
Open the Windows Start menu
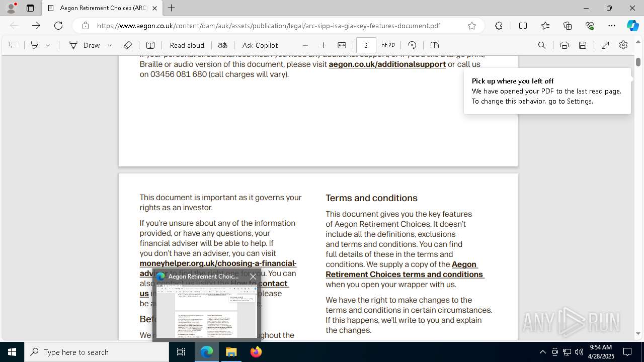pyautogui.click(x=12, y=352)
